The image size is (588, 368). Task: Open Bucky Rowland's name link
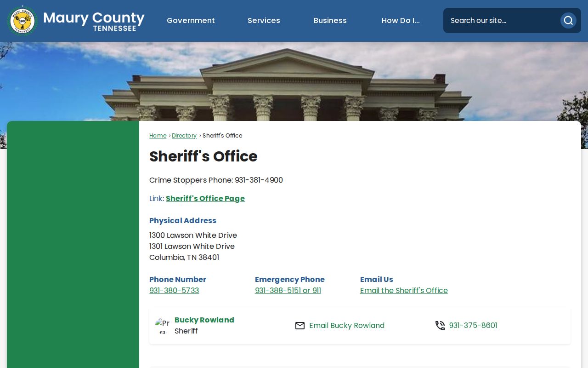tap(204, 320)
